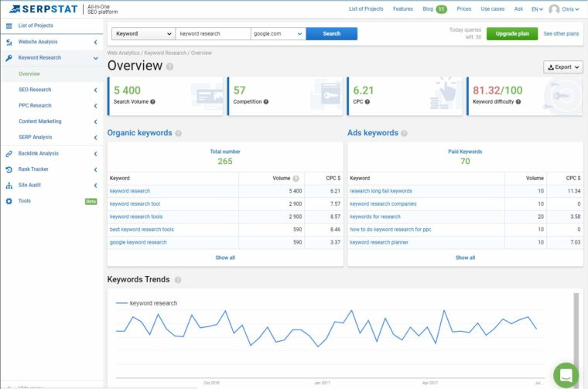Select Overview in sidebar
Image resolution: width=588 pixels, height=389 pixels.
pos(29,73)
